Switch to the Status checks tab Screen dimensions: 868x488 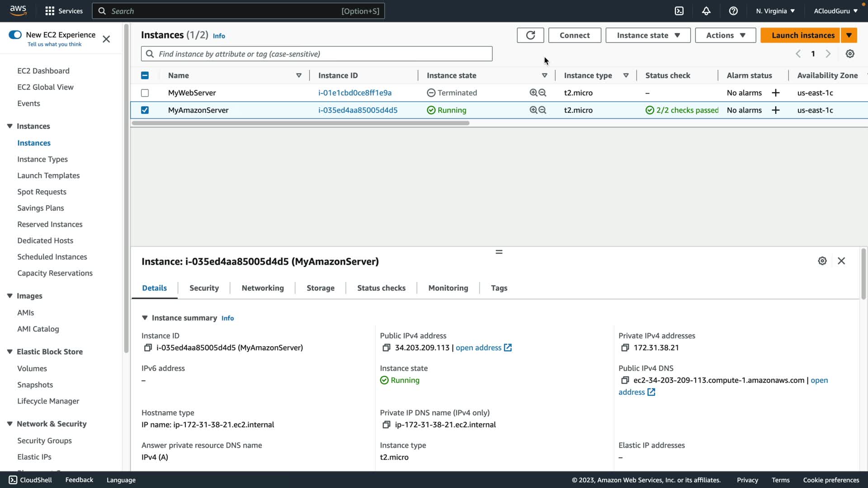[x=381, y=288]
